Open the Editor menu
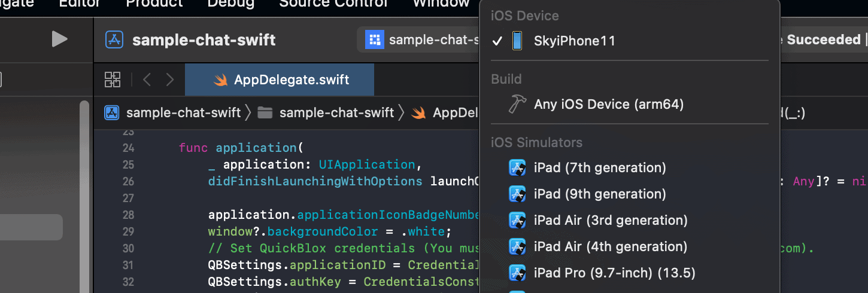868x293 pixels. pyautogui.click(x=80, y=4)
